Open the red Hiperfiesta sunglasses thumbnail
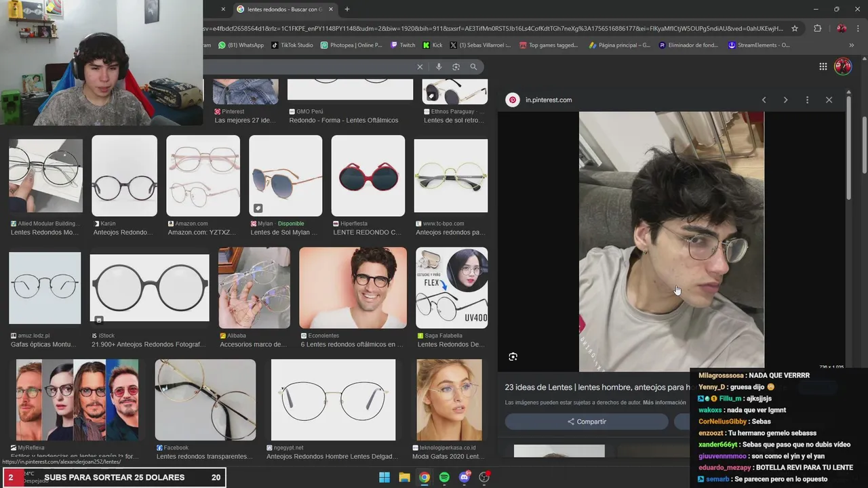 tap(368, 176)
